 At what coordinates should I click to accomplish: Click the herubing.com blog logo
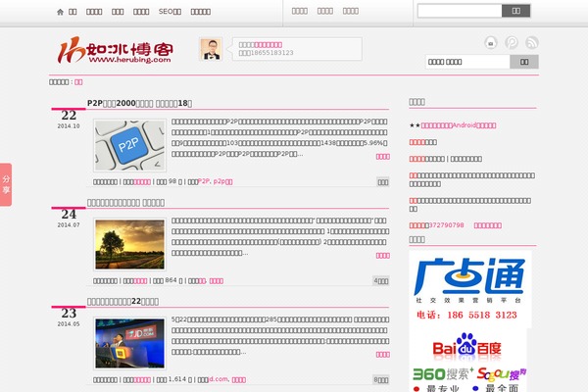pos(116,50)
